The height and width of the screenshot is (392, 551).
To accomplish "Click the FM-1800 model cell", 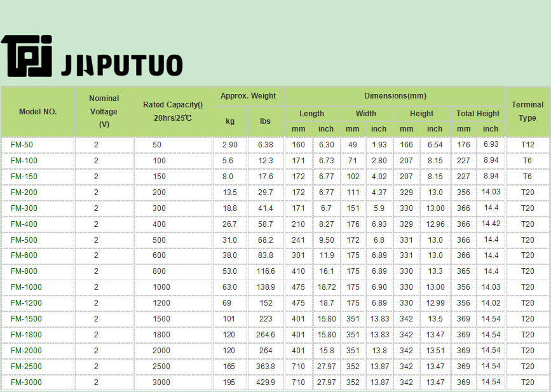I will coord(26,335).
